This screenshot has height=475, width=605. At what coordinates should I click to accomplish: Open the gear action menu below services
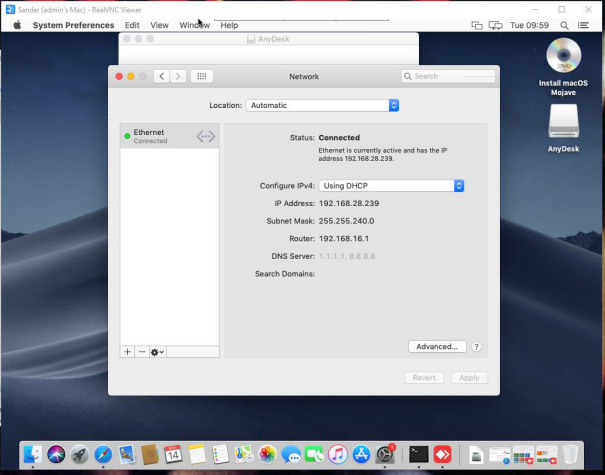pyautogui.click(x=158, y=352)
